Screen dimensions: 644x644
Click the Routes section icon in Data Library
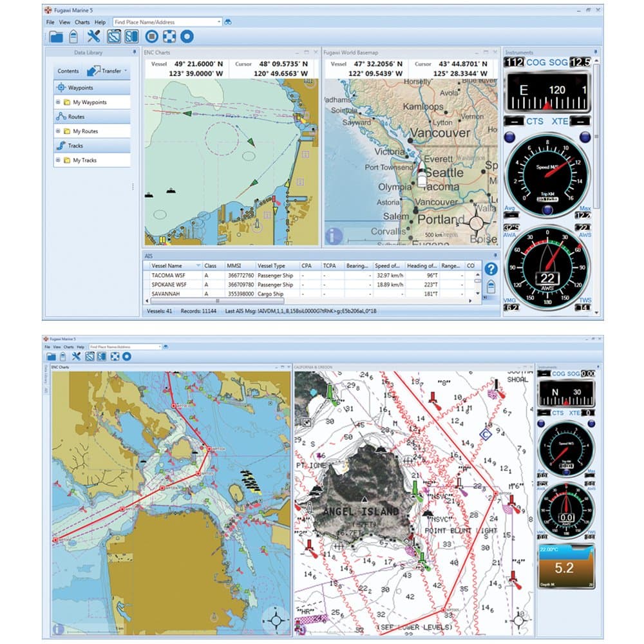click(x=61, y=115)
